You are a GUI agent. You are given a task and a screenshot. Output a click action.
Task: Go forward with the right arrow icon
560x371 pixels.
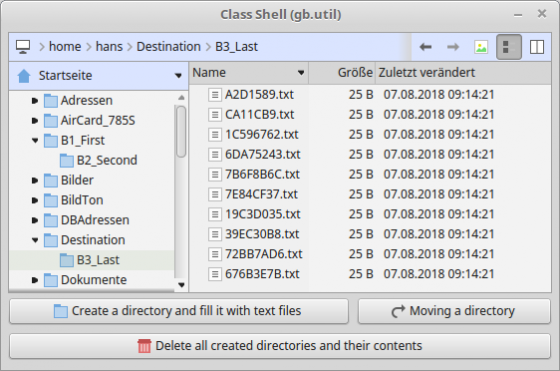pos(453,47)
